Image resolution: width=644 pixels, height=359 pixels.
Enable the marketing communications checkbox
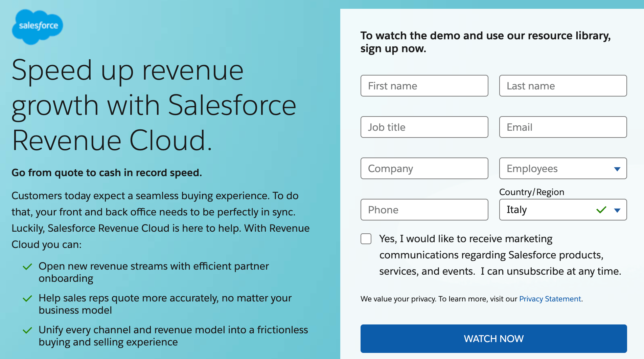tap(366, 239)
